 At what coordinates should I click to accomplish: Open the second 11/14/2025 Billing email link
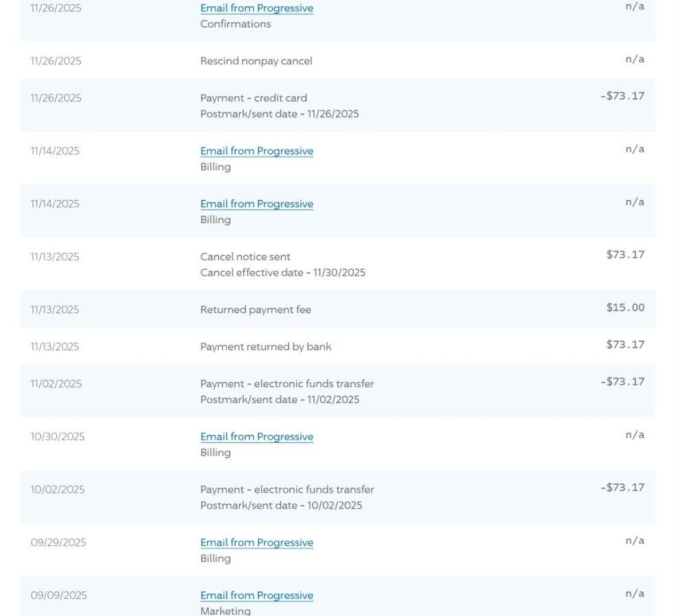256,204
